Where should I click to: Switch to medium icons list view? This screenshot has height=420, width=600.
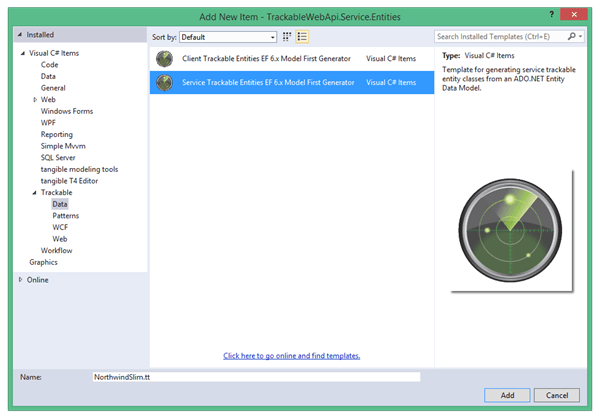click(x=302, y=37)
